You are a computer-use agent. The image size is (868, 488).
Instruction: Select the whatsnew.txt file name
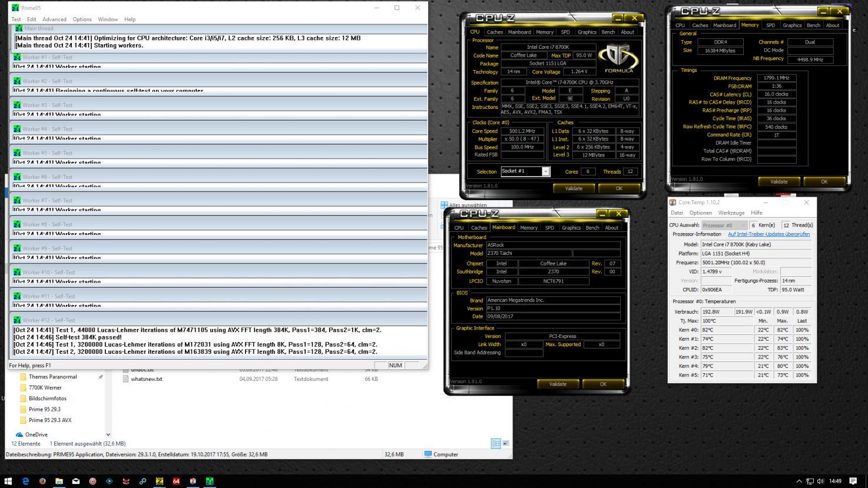[x=147, y=379]
